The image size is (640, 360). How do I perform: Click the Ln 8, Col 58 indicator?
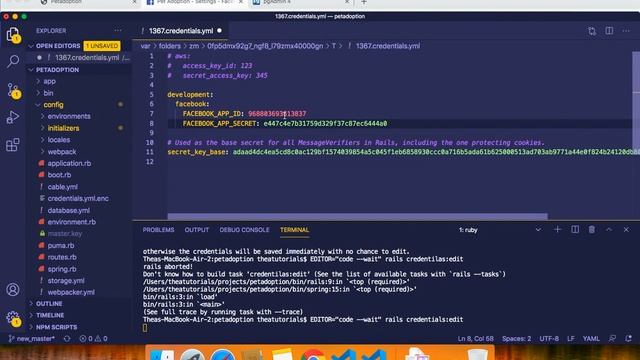tap(476, 338)
